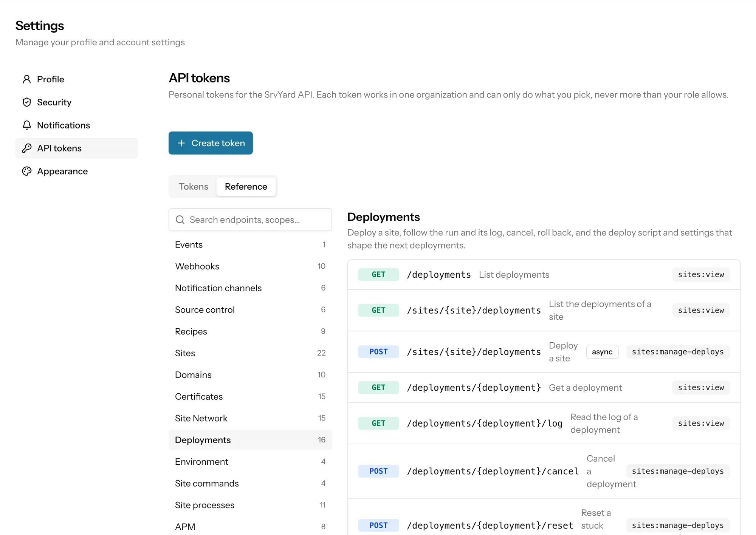This screenshot has height=535, width=756.
Task: Focus the Search endpoints, scopes field
Action: tap(250, 220)
